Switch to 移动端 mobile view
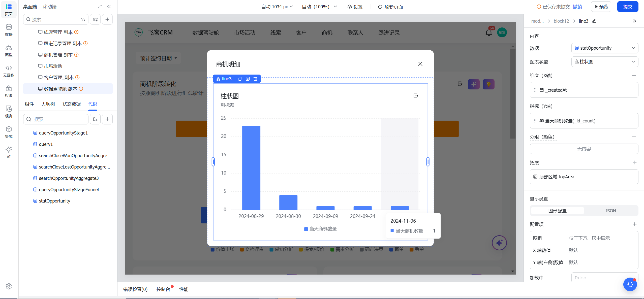Viewport: 644px width, 299px height. tap(49, 7)
